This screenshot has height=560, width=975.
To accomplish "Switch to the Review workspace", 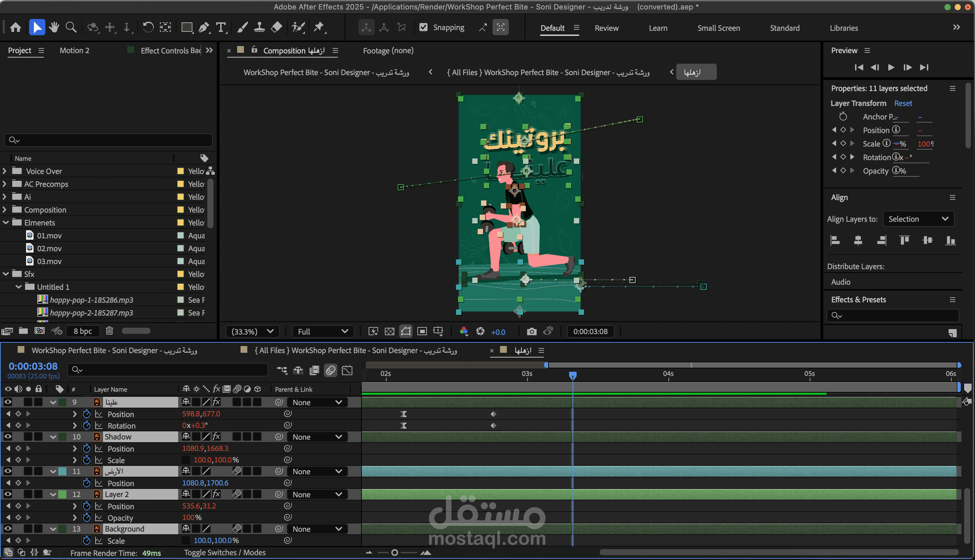I will (x=606, y=28).
